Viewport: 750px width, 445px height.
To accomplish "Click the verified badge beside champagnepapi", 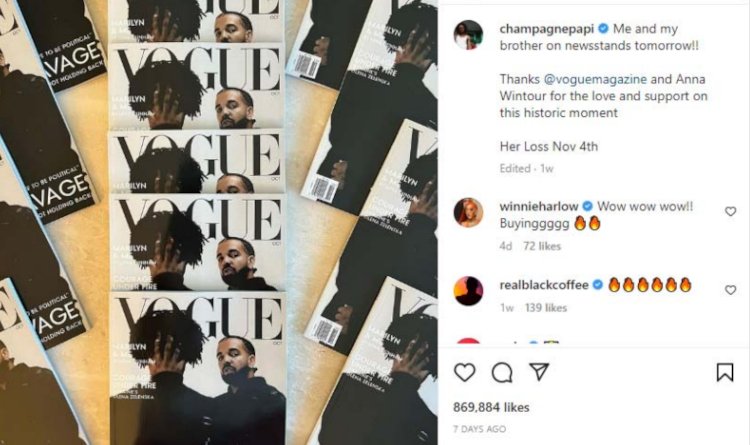I will click(x=604, y=29).
